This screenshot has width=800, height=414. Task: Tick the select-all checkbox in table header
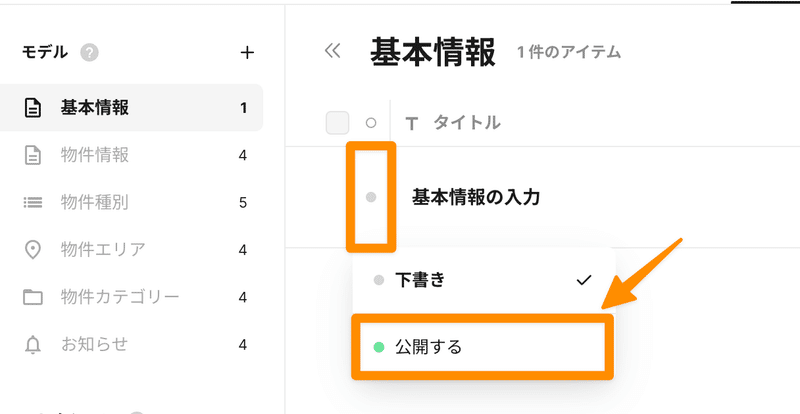click(337, 123)
